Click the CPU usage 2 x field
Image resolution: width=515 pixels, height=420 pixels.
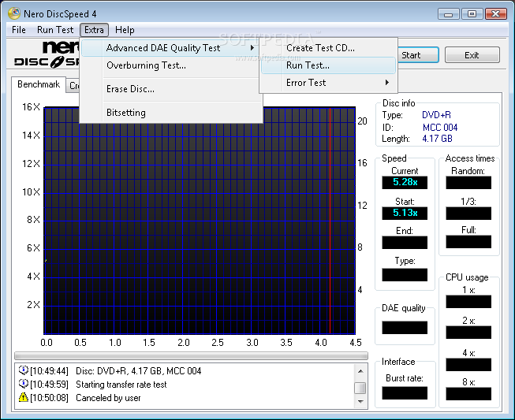pos(468,332)
